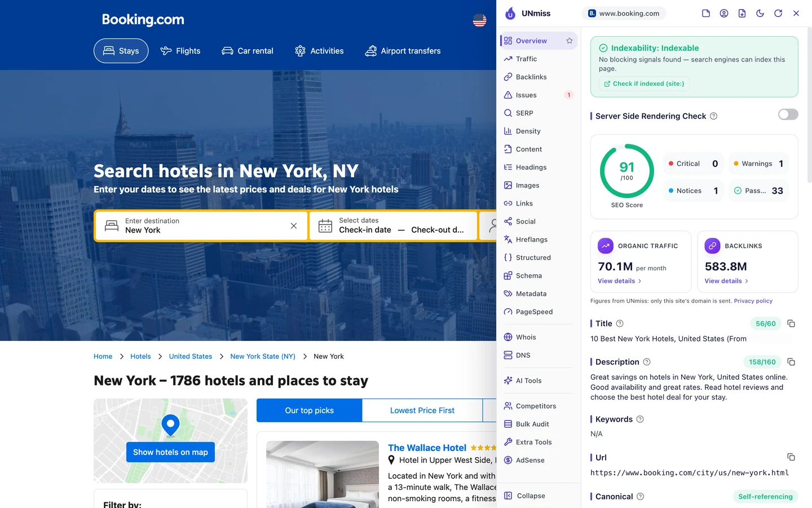
Task: Click the help icon next to Canonical
Action: [641, 497]
